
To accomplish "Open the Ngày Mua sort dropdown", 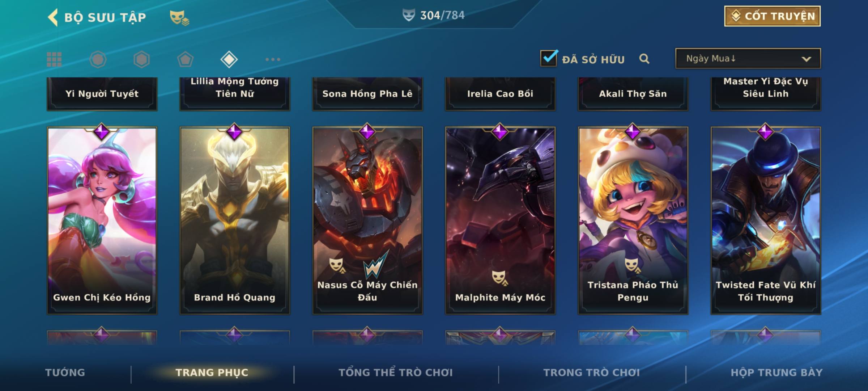I will [x=748, y=59].
